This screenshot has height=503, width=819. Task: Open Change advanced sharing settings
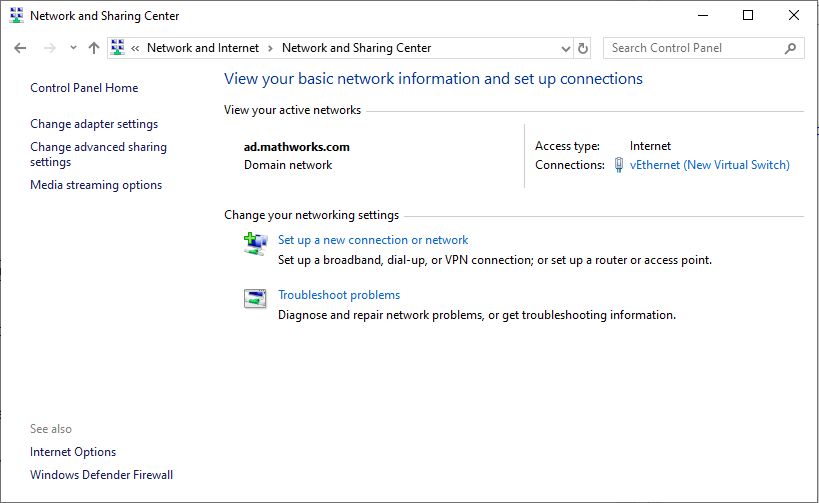[98, 154]
